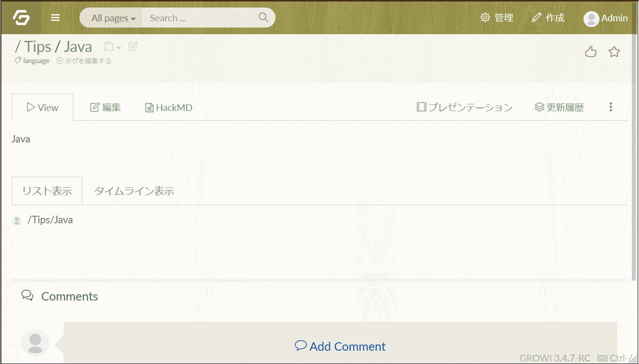Bookmark the page with star icon
This screenshot has height=364, width=639.
click(614, 52)
